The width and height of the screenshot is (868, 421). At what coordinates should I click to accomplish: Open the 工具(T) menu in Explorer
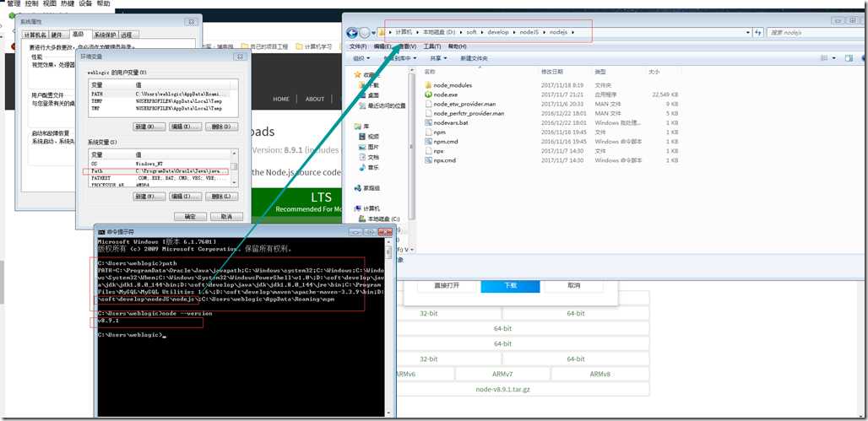click(431, 46)
